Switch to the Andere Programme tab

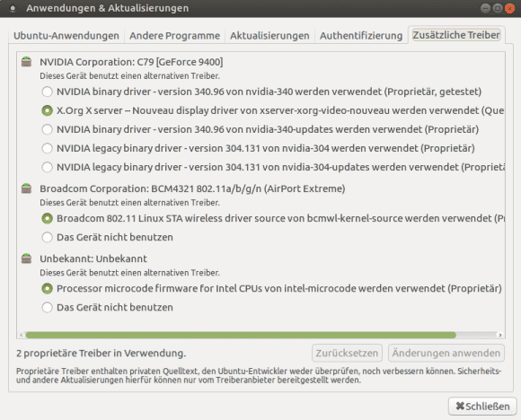(175, 36)
